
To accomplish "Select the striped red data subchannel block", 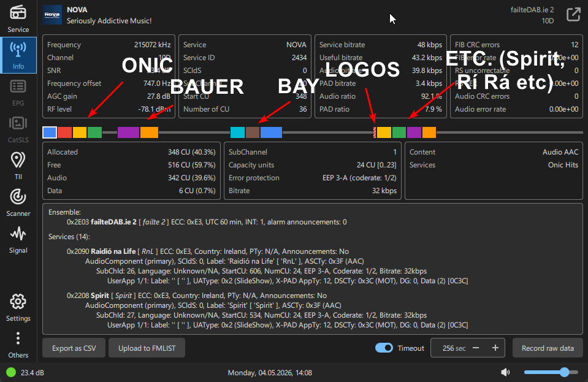I will pos(375,132).
